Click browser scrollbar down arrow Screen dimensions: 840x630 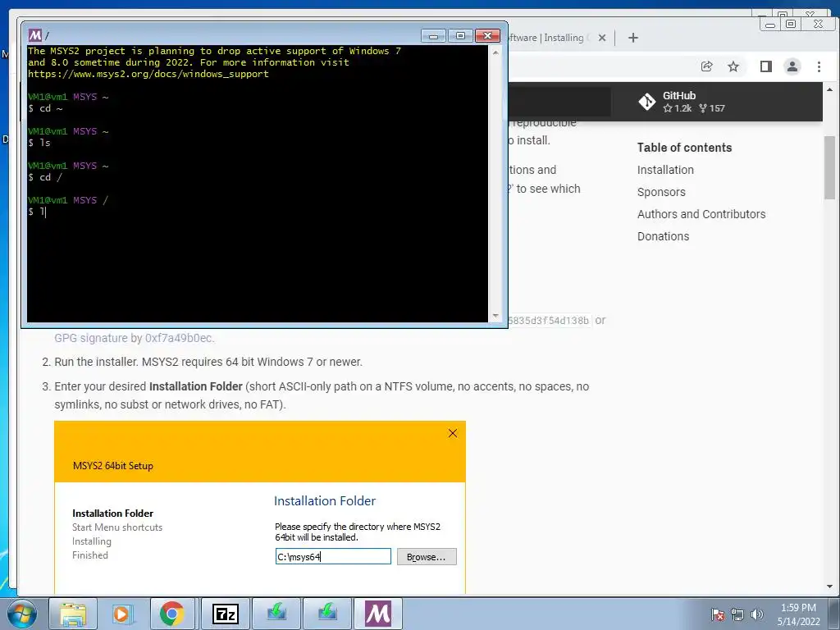pyautogui.click(x=829, y=587)
